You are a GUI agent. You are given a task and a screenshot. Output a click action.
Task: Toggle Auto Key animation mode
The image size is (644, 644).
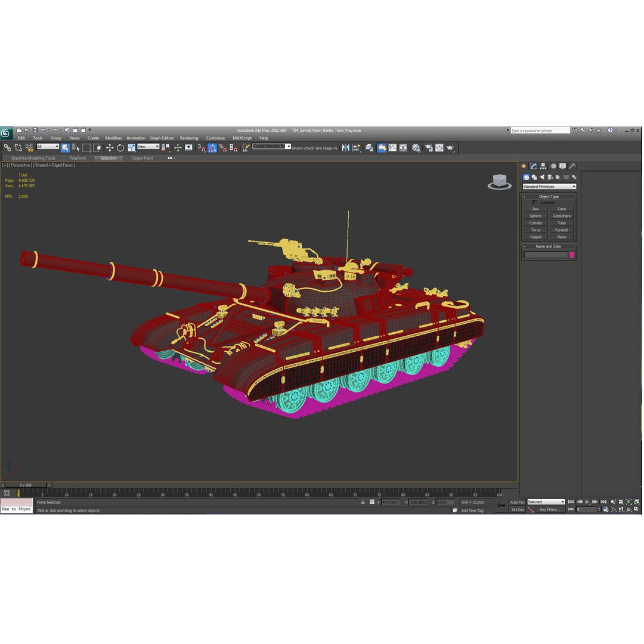pos(518,502)
